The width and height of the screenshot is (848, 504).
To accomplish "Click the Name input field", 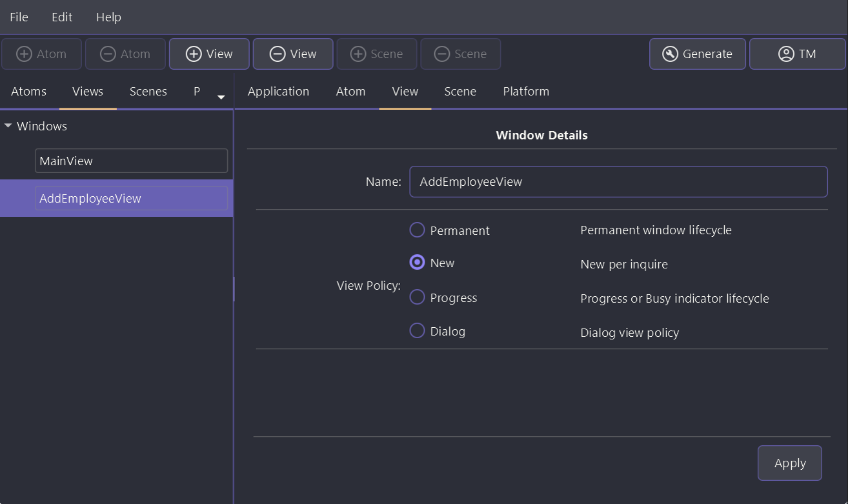I will click(618, 182).
